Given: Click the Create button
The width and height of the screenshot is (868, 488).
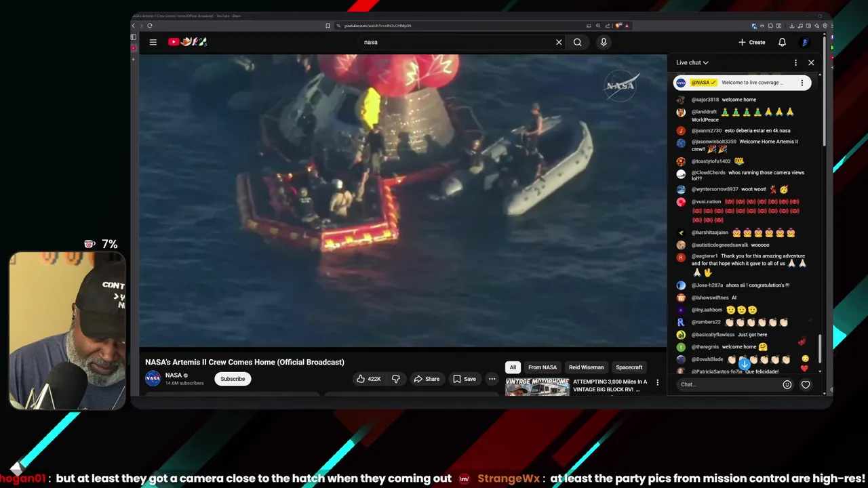Looking at the screenshot, I should [752, 42].
